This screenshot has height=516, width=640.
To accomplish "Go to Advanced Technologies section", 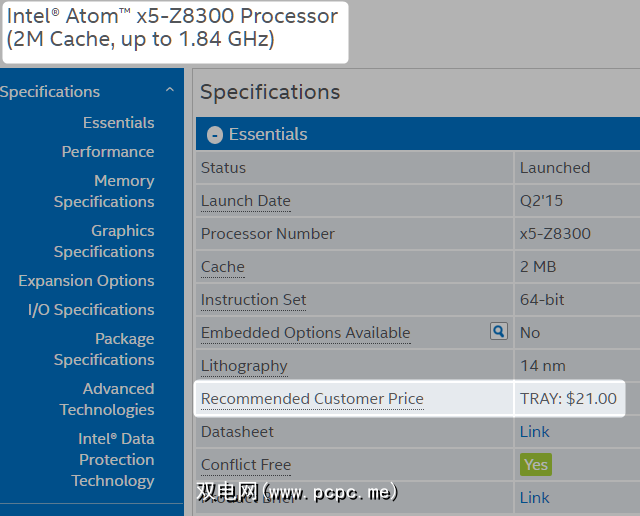I will [107, 399].
